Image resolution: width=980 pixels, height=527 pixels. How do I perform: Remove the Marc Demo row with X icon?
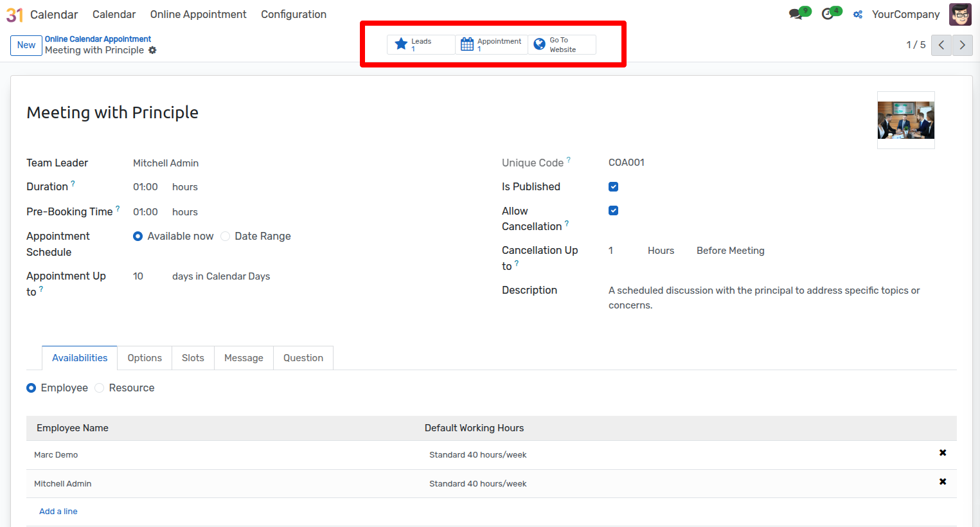click(942, 453)
